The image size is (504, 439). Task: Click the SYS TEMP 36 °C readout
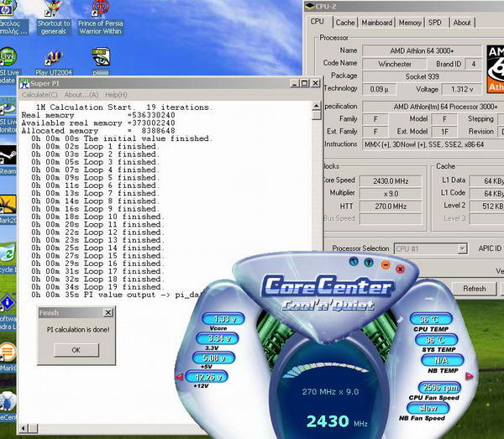(x=437, y=340)
